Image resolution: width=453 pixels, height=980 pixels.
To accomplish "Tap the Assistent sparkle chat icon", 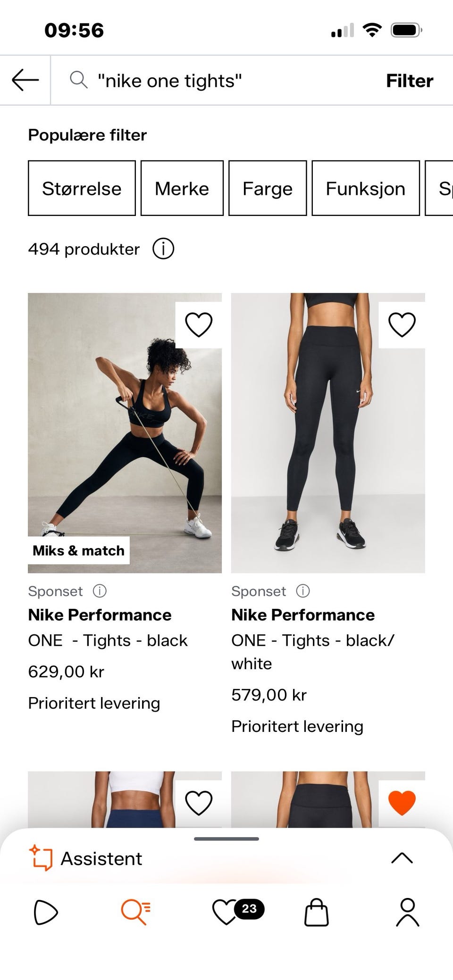I will 41,858.
